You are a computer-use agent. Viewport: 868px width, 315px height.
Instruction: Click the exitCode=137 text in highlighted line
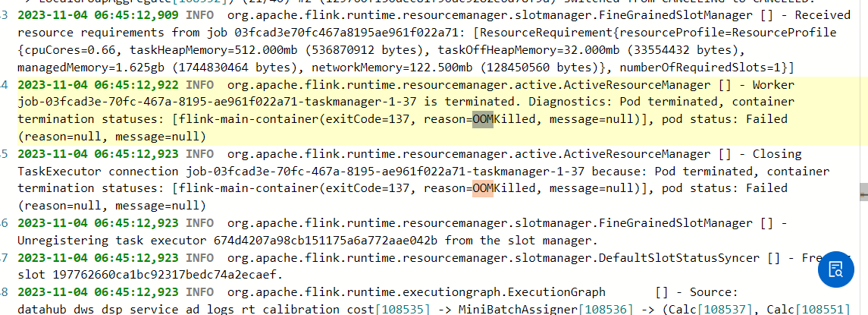click(368, 119)
